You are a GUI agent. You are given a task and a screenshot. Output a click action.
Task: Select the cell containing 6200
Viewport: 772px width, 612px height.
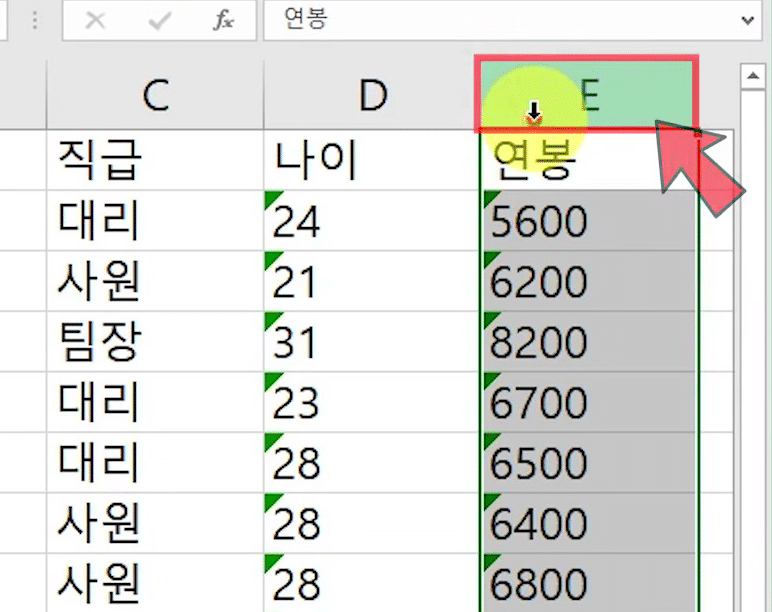pyautogui.click(x=588, y=281)
